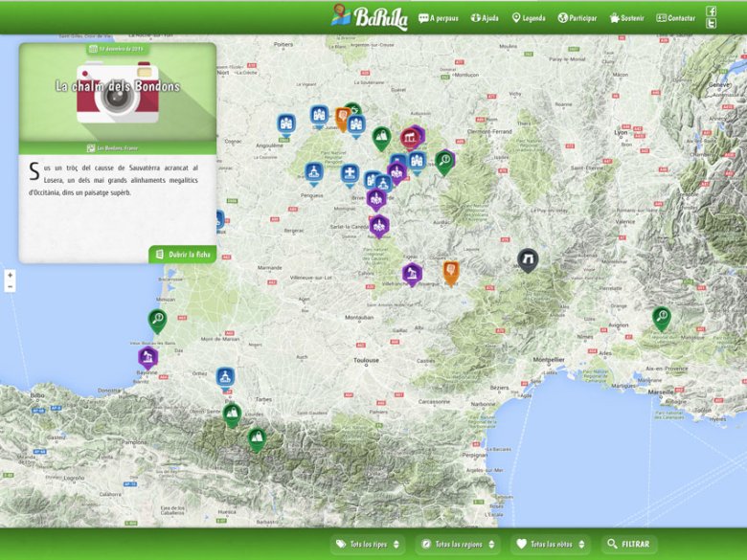Expand the Totas las regions dropdown

coord(458,544)
